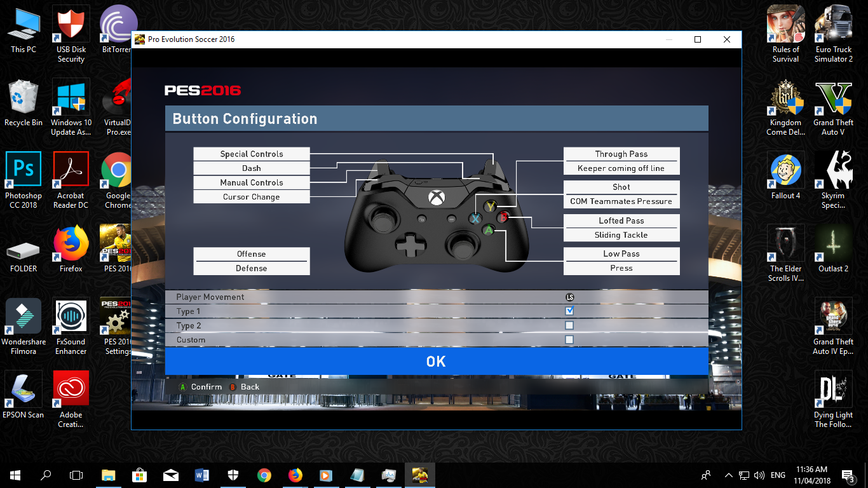Open Word from the taskbar
This screenshot has width=868, height=488.
click(201, 475)
